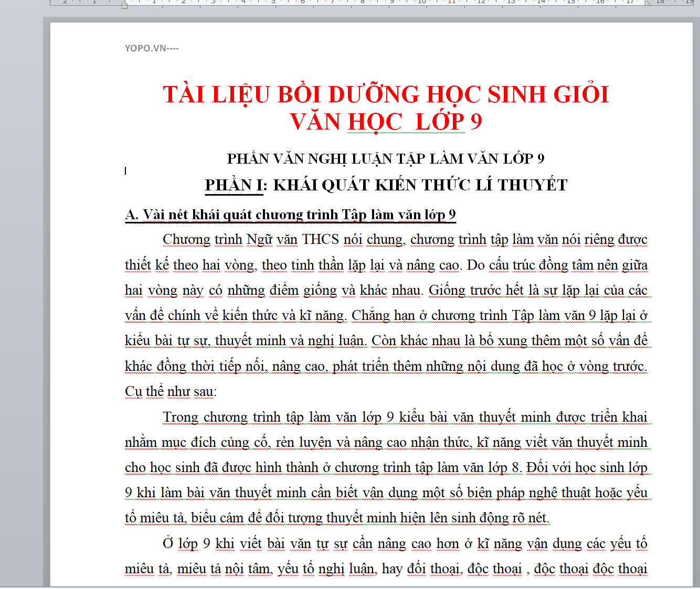Click the line starting "hai vòng này có những điểm"
This screenshot has width=700, height=589.
386,290
